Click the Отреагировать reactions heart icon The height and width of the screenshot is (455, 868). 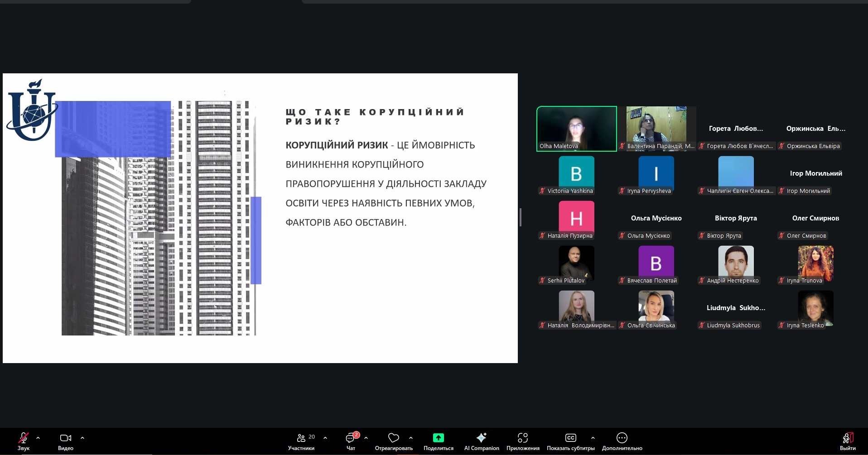pyautogui.click(x=393, y=438)
